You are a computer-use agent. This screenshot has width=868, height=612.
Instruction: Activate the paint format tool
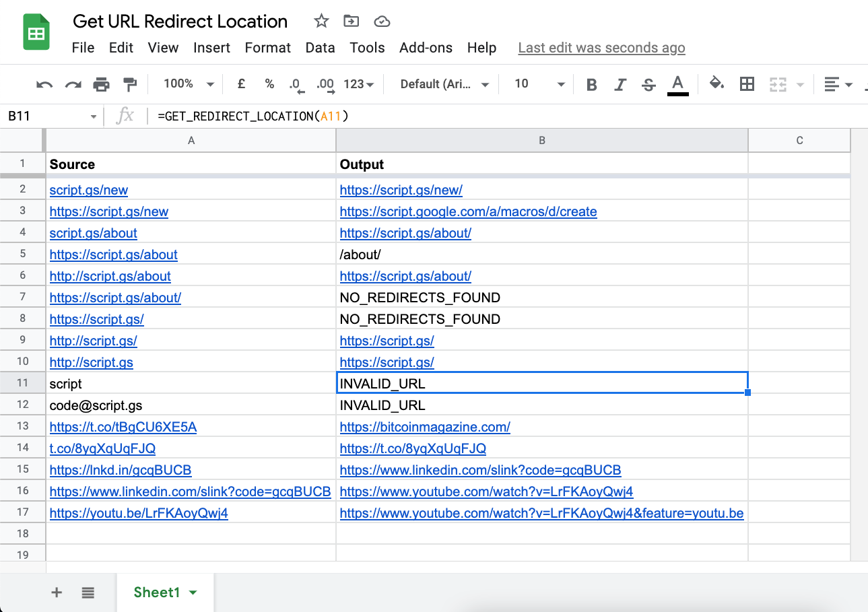pos(129,84)
